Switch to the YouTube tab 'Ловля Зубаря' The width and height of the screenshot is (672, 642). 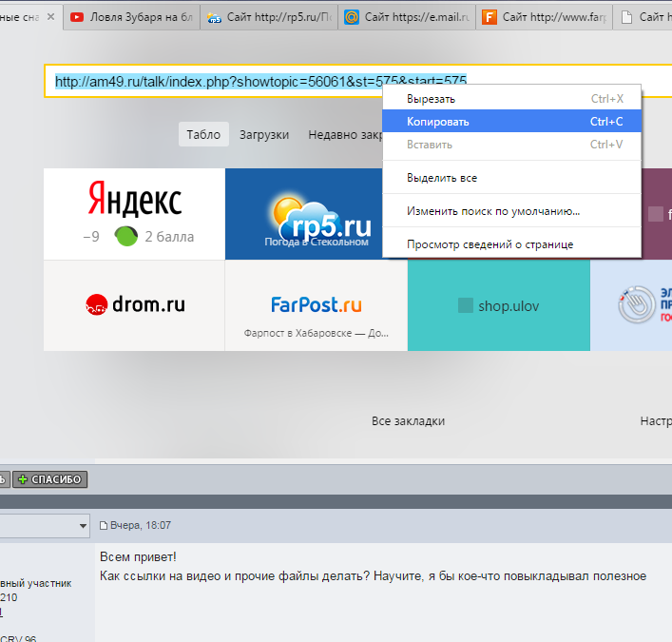131,16
